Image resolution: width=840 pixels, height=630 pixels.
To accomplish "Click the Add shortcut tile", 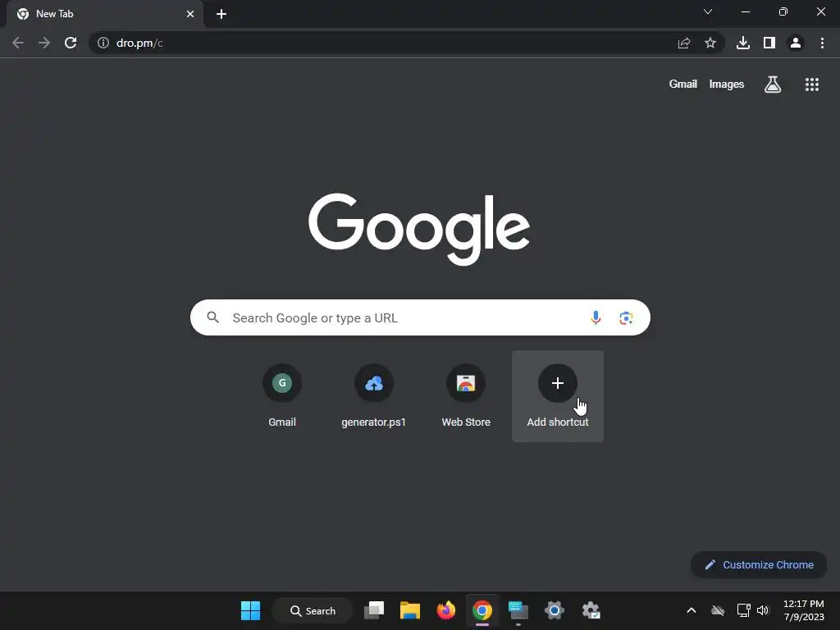I will click(558, 396).
